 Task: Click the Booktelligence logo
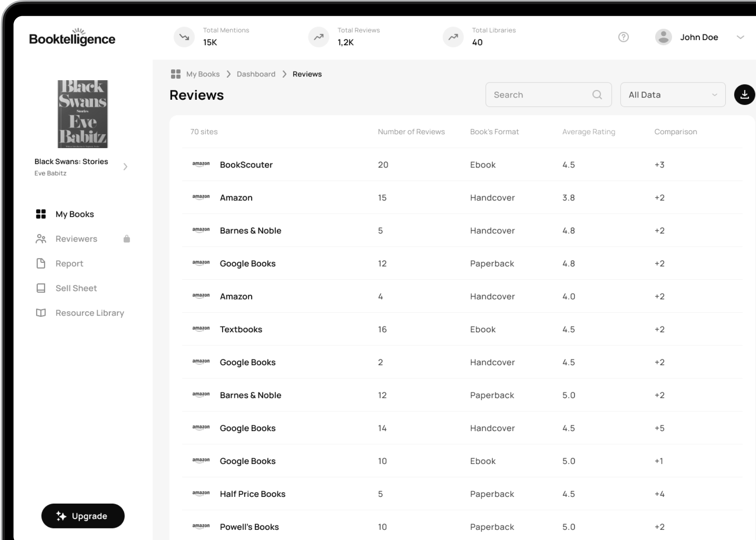72,37
